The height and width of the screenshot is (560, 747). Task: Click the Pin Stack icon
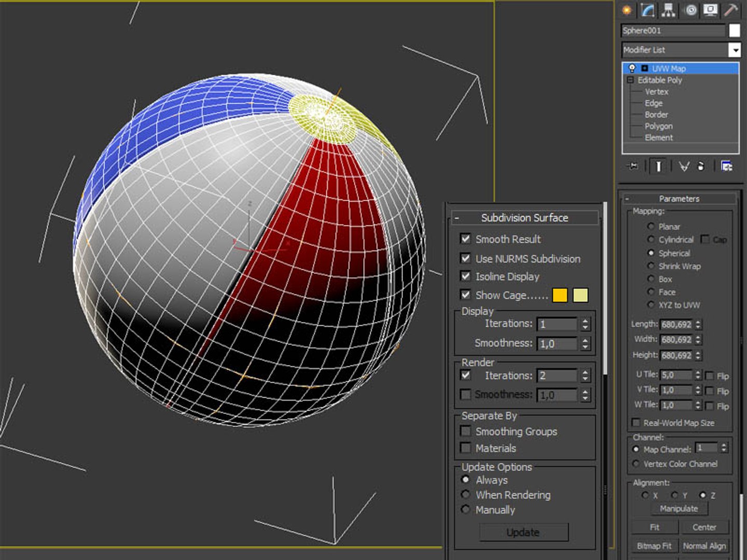[633, 166]
